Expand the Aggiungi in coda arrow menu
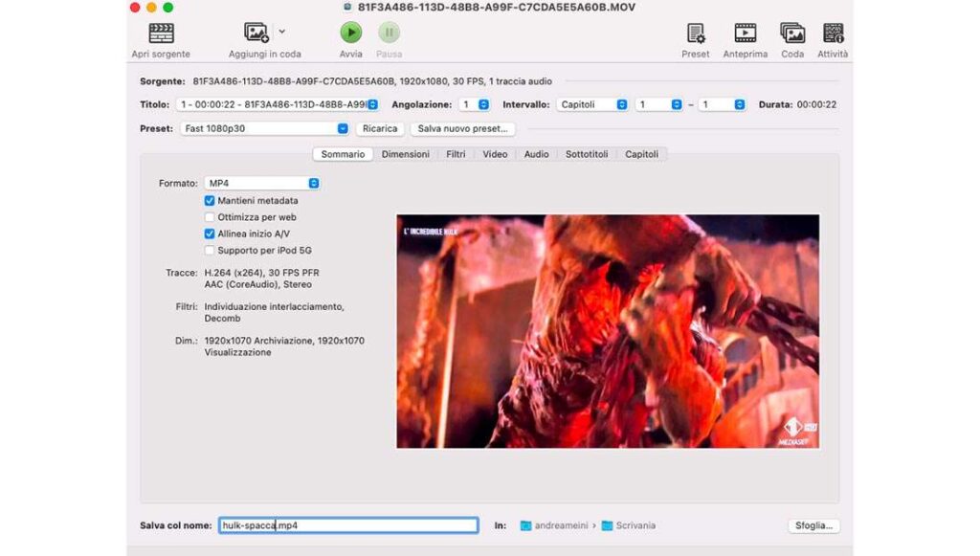980x556 pixels. pos(282,32)
